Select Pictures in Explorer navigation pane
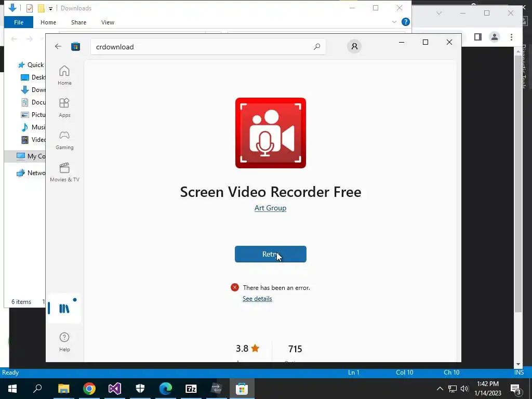The image size is (532, 399). coord(33,115)
